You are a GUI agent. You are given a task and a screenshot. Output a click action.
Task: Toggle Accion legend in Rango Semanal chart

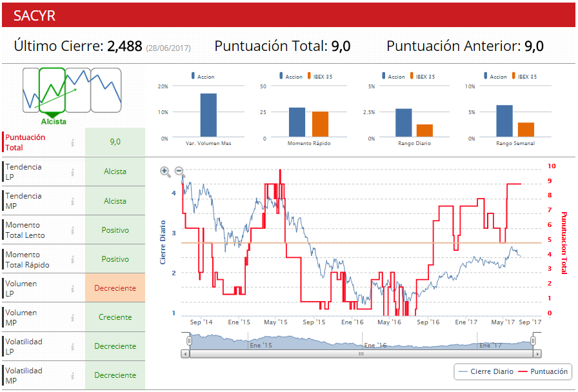pyautogui.click(x=495, y=76)
